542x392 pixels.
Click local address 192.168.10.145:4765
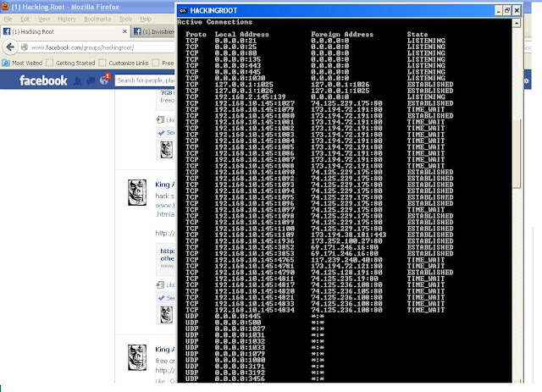[x=254, y=260]
